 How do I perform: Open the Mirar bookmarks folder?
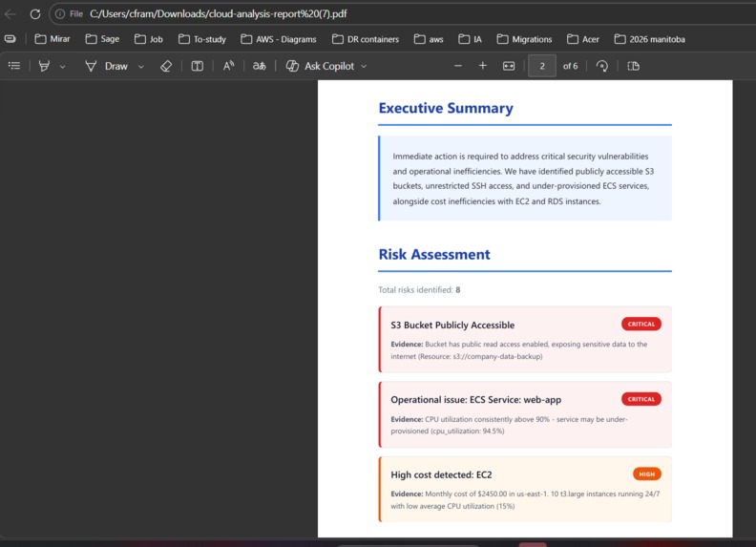52,39
